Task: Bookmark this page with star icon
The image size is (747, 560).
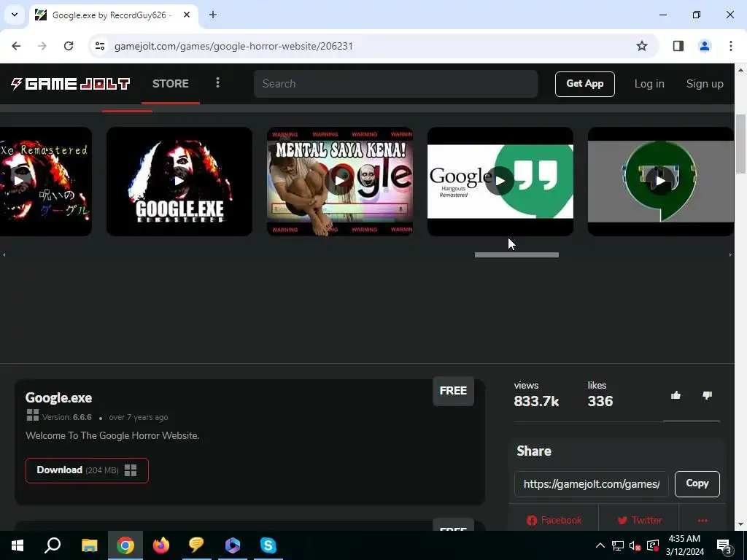Action: click(642, 46)
